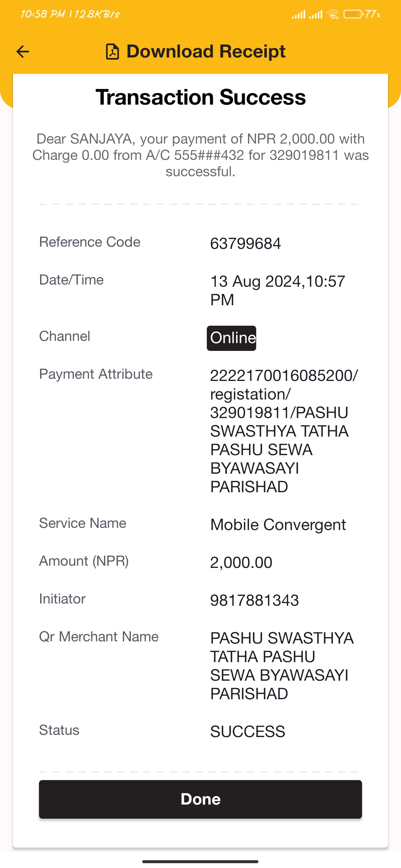
Task: Tap the Transaction Success heading
Action: [x=200, y=97]
